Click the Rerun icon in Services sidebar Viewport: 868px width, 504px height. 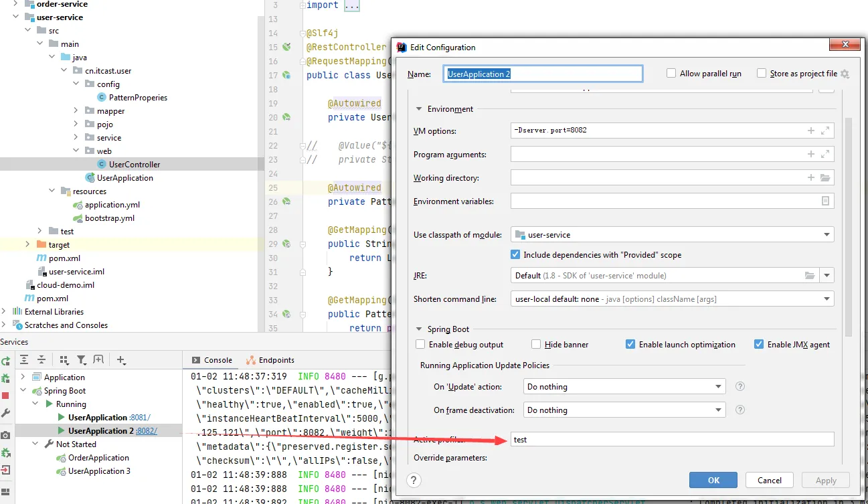pos(5,361)
